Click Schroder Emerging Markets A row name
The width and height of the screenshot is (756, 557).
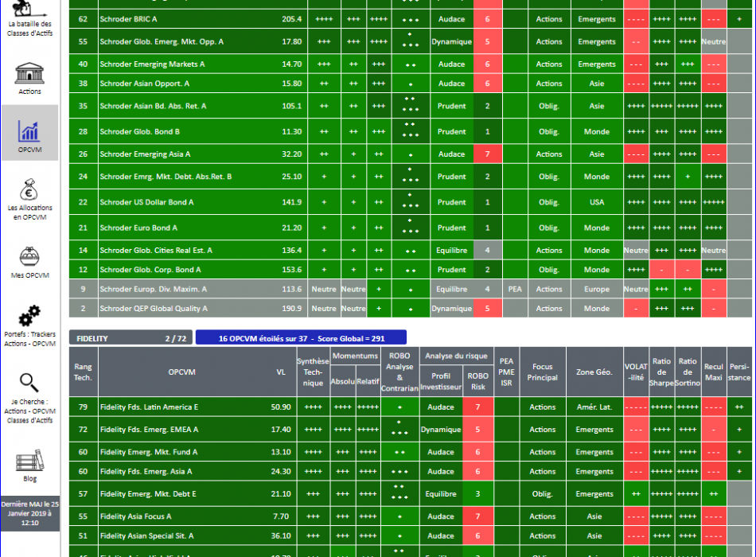152,64
